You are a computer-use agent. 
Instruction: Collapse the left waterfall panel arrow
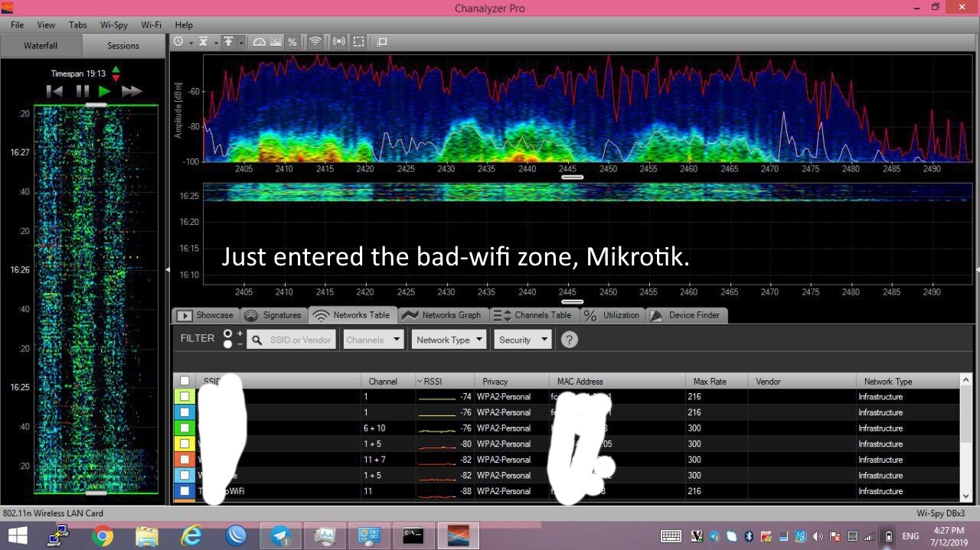[x=168, y=269]
